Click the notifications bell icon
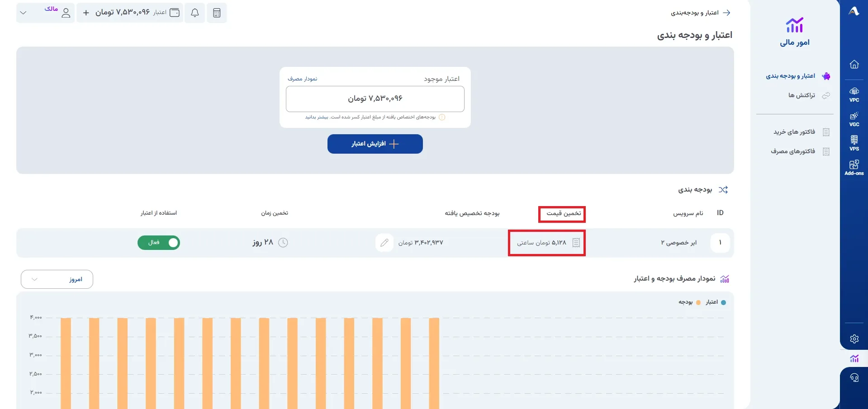This screenshot has height=409, width=868. (x=195, y=13)
